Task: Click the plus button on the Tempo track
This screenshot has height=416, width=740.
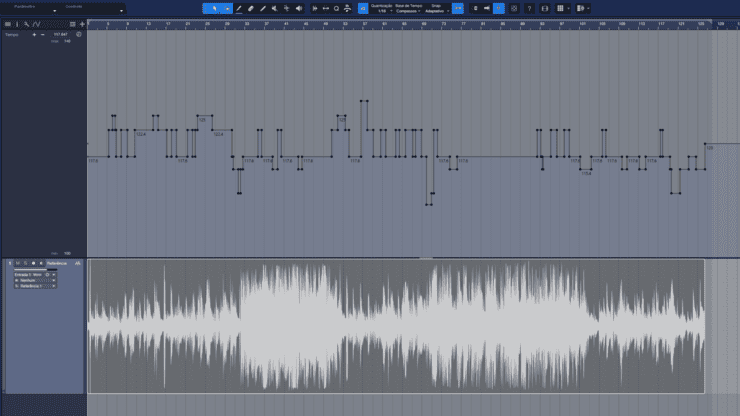Action: pos(34,34)
